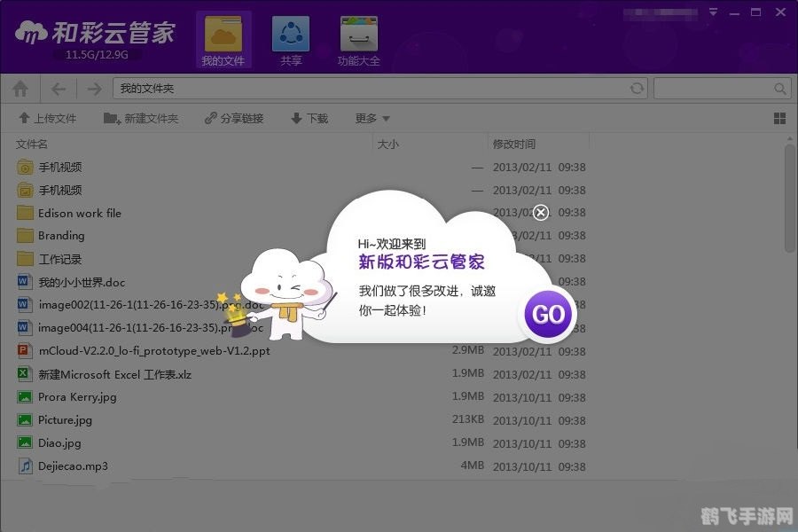Click 分享链接 share link button
Viewport: 798px width, 532px height.
(234, 118)
